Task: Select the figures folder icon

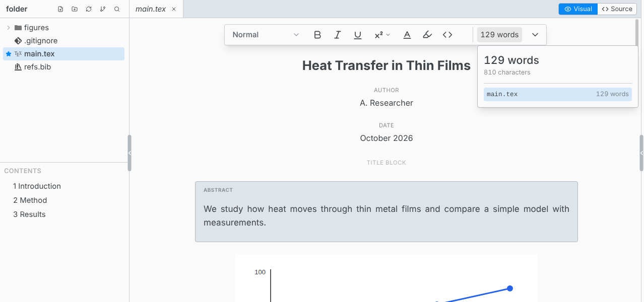Action: click(x=18, y=28)
